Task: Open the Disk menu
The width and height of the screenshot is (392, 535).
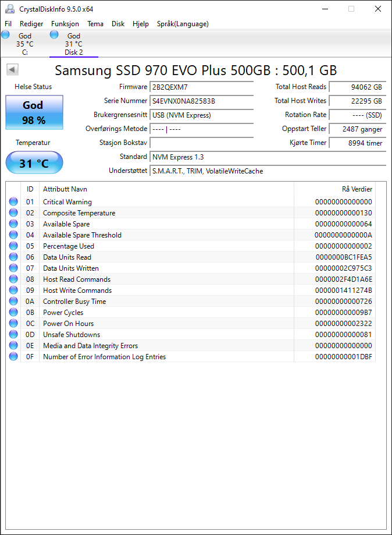Action: [x=118, y=24]
